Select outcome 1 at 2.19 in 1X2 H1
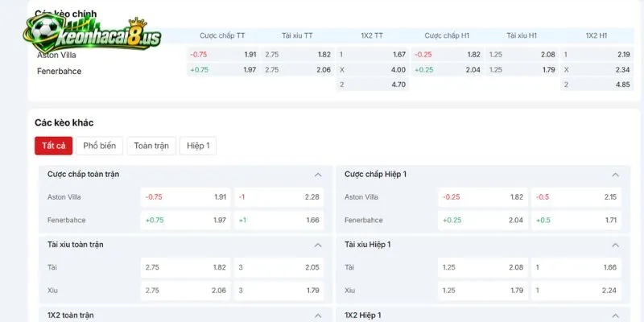 (597, 55)
